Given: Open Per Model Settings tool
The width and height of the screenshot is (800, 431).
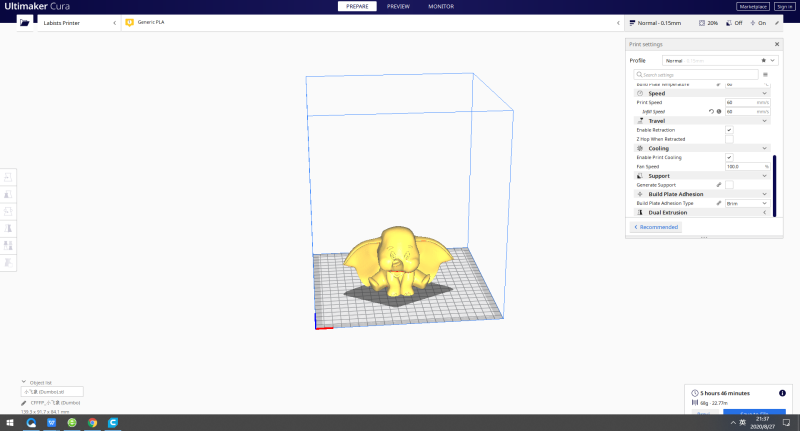Looking at the screenshot, I should coord(8,245).
